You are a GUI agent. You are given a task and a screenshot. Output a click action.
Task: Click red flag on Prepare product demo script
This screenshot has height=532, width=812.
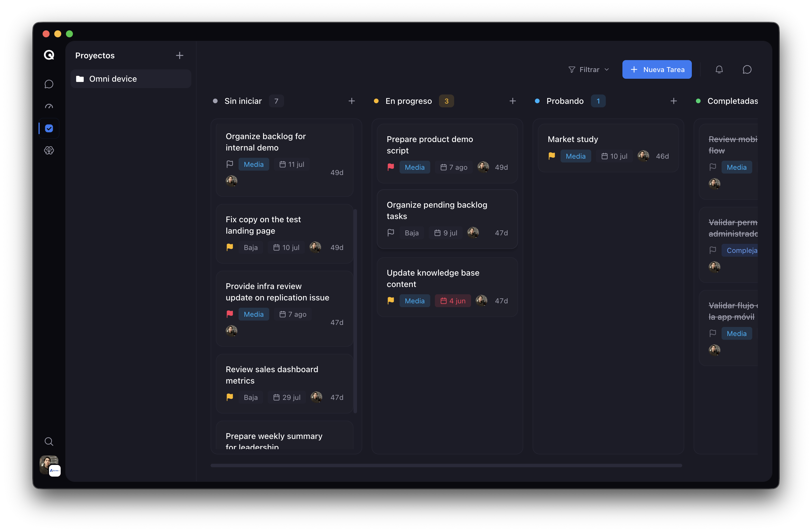point(391,167)
